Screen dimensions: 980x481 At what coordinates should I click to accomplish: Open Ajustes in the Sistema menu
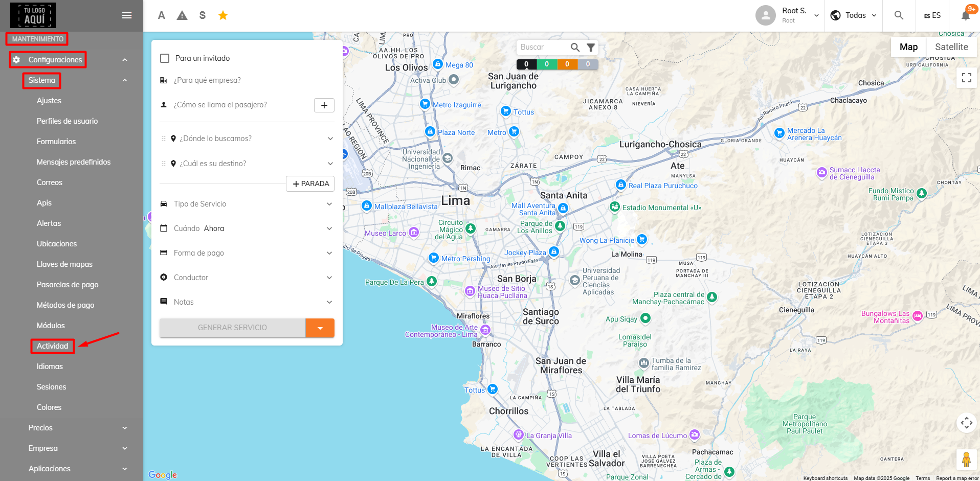49,101
